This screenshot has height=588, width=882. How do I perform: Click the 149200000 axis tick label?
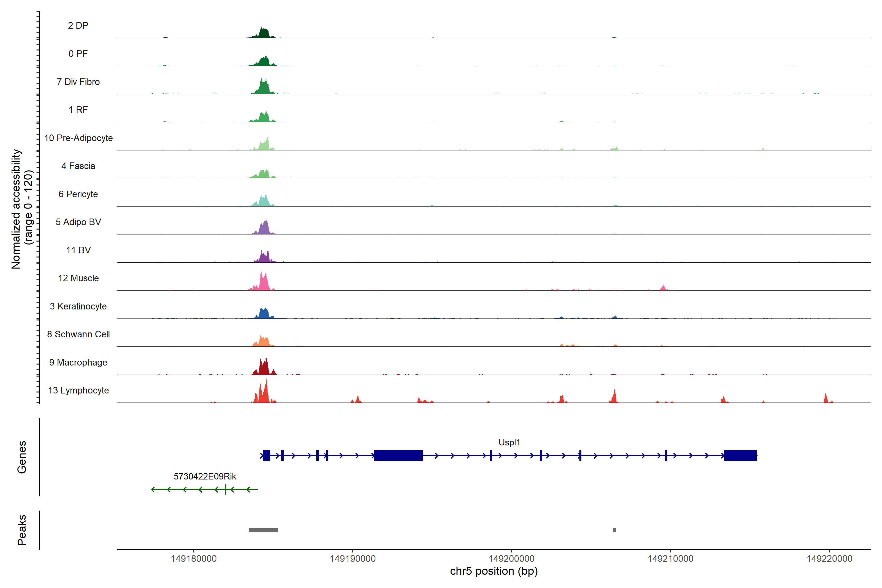pos(511,559)
